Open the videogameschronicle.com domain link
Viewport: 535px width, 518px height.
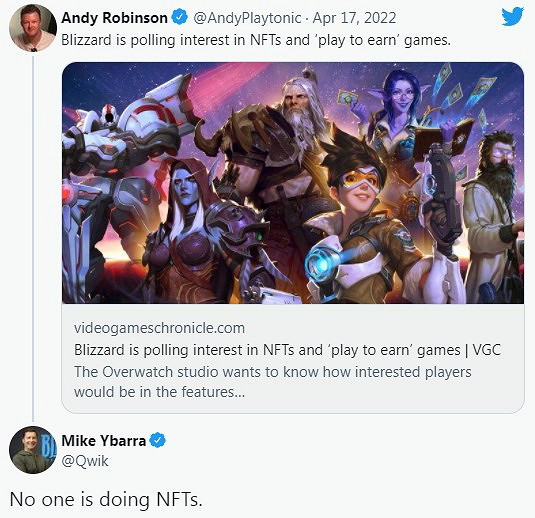click(x=159, y=328)
